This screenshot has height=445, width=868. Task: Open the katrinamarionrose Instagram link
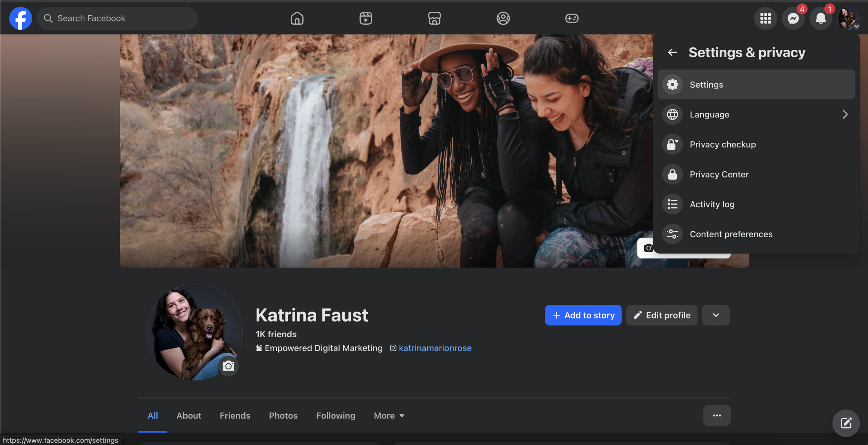click(x=435, y=348)
